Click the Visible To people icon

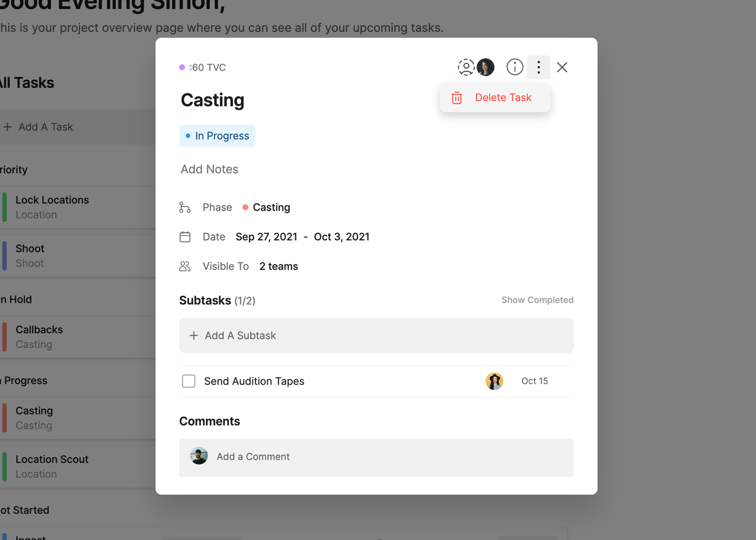point(185,266)
